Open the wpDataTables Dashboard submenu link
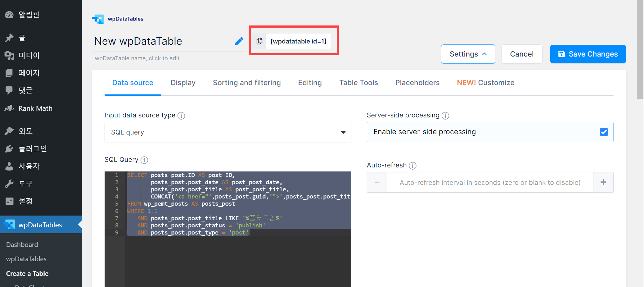The width and height of the screenshot is (644, 287). (x=22, y=245)
